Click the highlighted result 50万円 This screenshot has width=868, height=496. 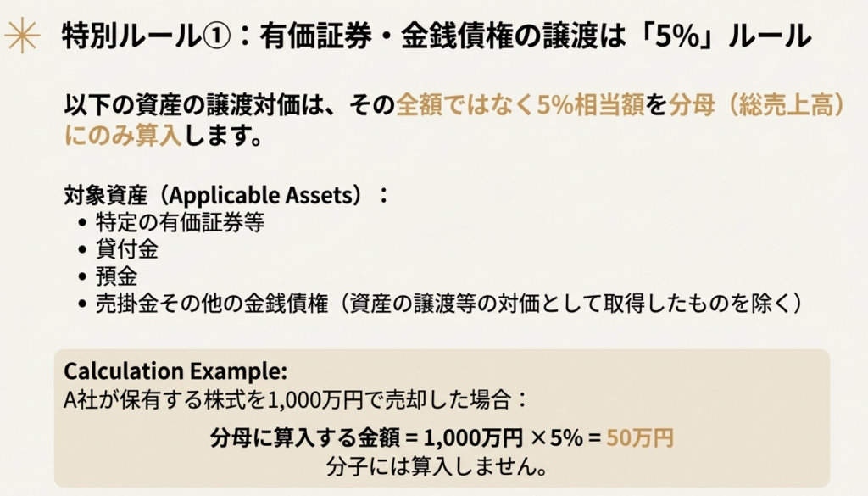click(640, 438)
